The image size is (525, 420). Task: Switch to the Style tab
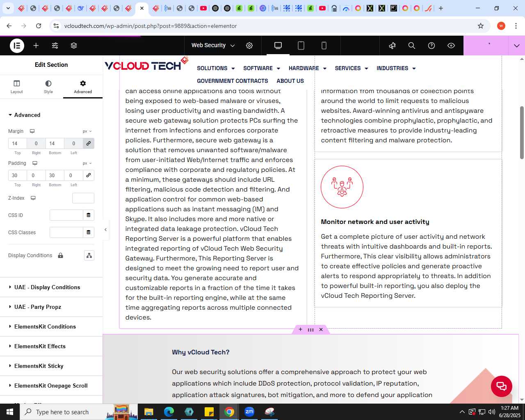(48, 87)
